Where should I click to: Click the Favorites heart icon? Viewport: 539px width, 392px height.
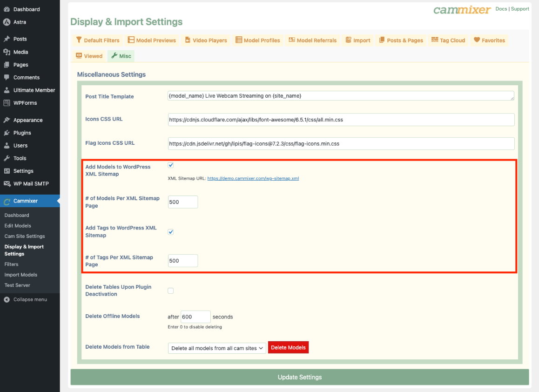coord(477,40)
